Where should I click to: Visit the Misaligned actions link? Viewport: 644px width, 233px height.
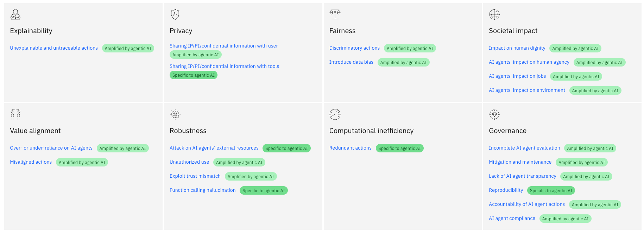31,162
